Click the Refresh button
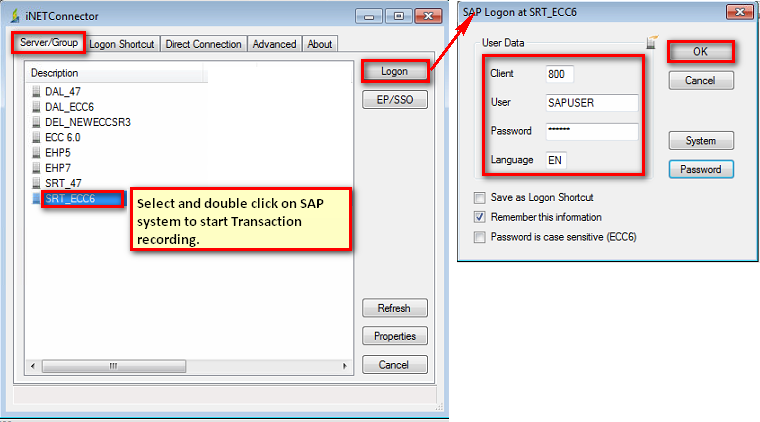This screenshot has height=422, width=760. click(394, 308)
